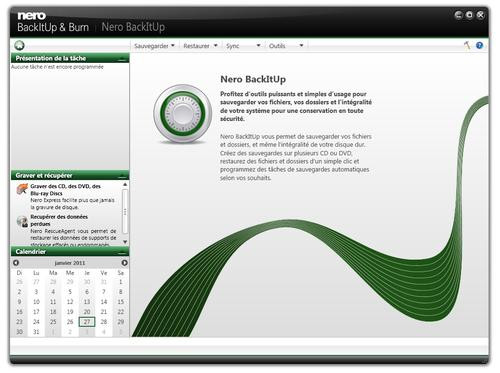This screenshot has width=500, height=373.
Task: Go to previous month in calendar
Action: point(16,263)
